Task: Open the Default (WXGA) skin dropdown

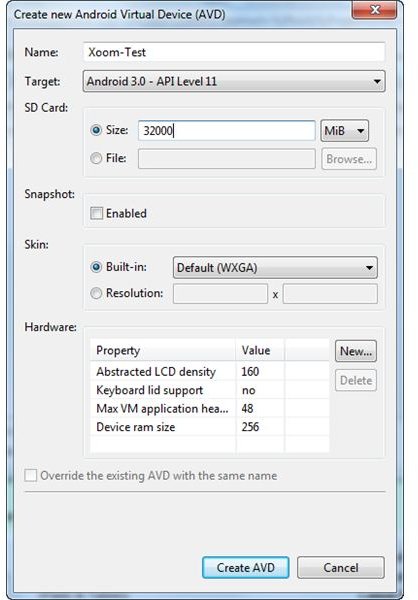Action: 275,267
